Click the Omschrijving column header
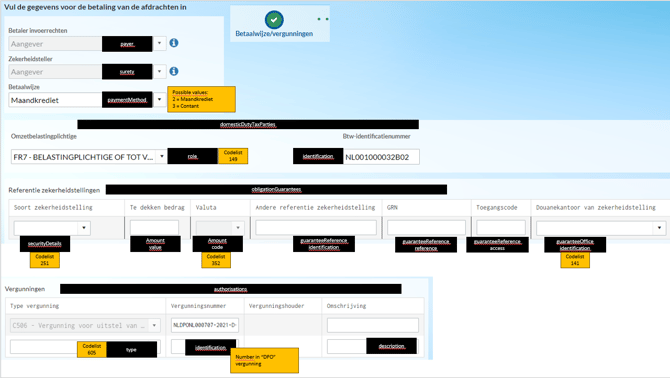The image size is (670, 378). tap(347, 306)
